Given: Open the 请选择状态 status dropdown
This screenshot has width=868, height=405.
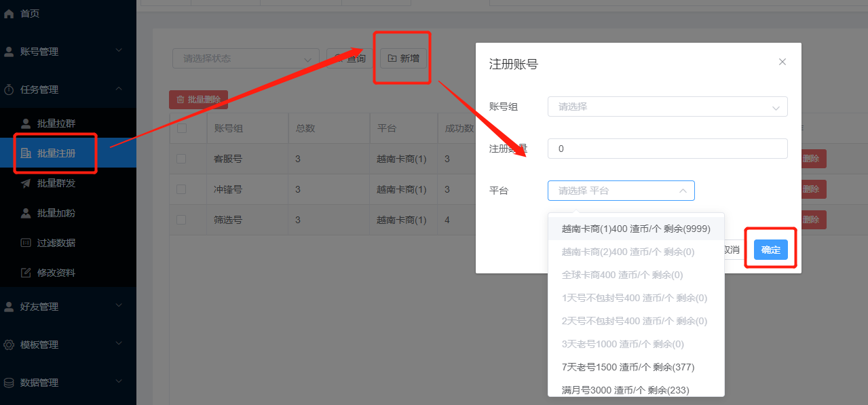Looking at the screenshot, I should [x=246, y=59].
